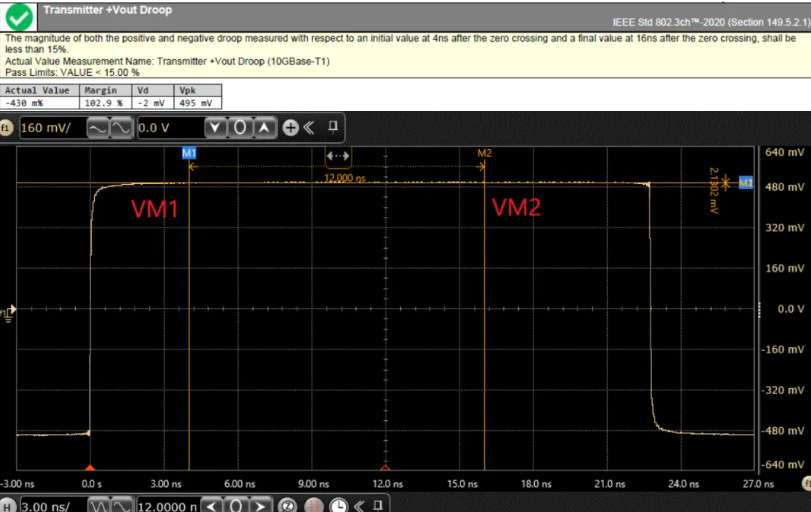The height and width of the screenshot is (512, 811).
Task: Zero the vertical offset with the O button
Action: click(x=240, y=128)
